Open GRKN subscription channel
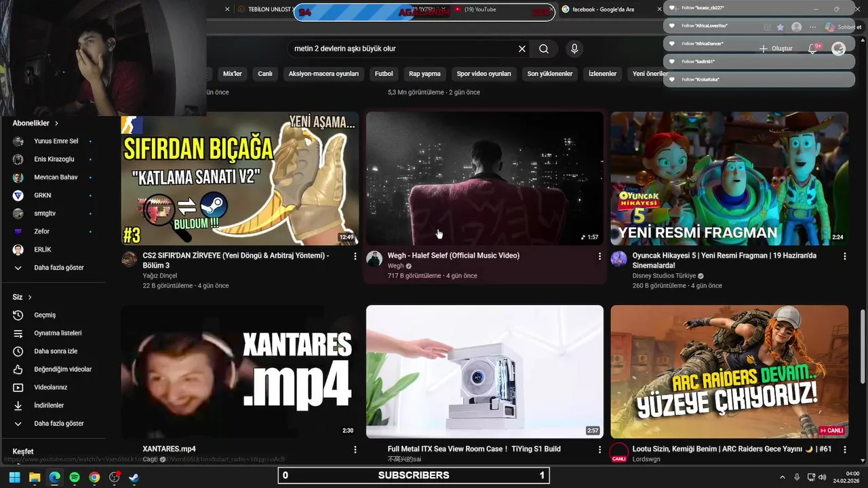Image resolution: width=868 pixels, height=488 pixels. click(43, 195)
